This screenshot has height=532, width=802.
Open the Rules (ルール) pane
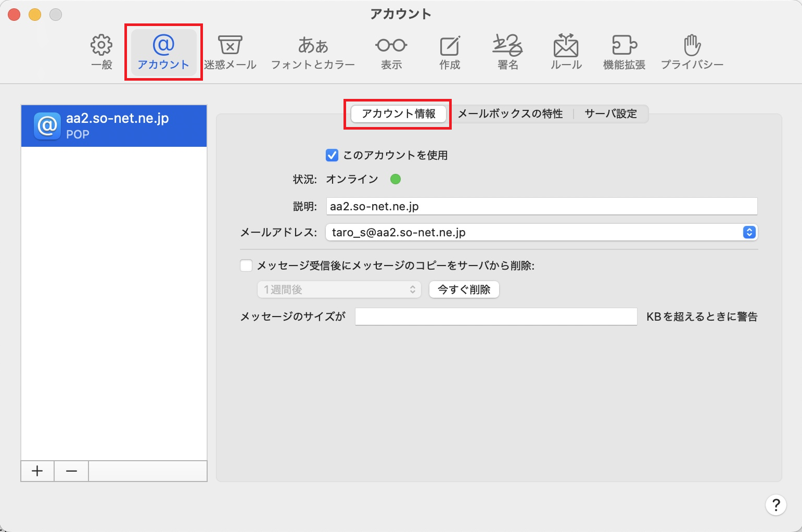(566, 52)
